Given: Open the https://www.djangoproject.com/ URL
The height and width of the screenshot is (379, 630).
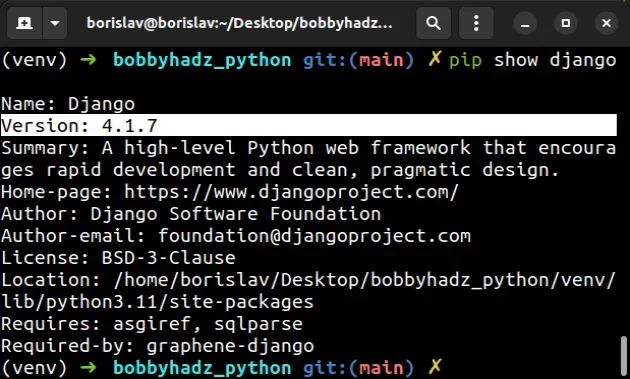Looking at the screenshot, I should (x=291, y=192).
